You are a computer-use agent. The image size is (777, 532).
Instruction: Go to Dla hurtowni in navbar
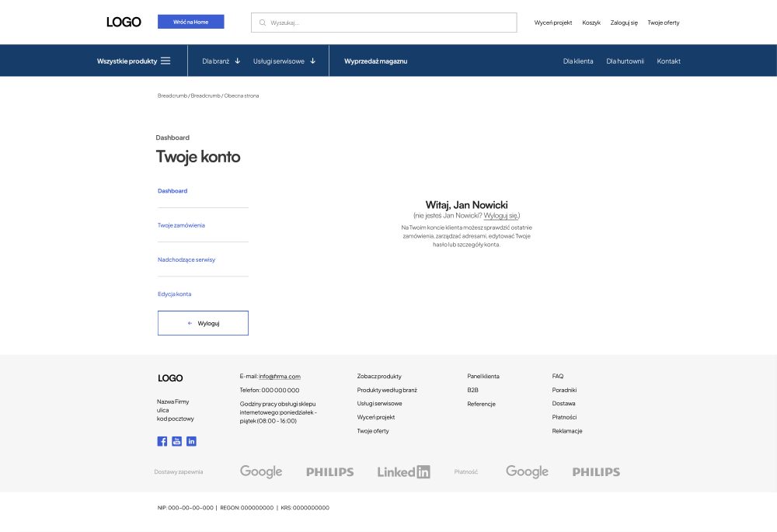coord(625,61)
